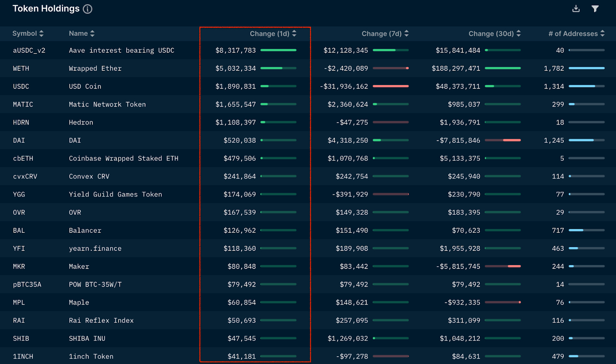This screenshot has width=616, height=364.
Task: Click the 1,314 addresses count
Action: point(554,87)
